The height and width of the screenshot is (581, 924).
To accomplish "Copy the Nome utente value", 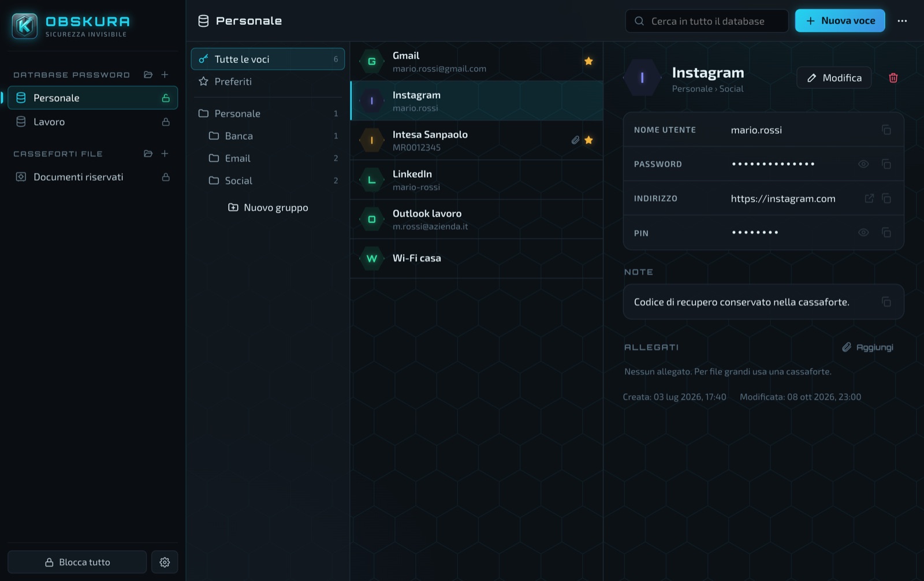I will (x=886, y=130).
